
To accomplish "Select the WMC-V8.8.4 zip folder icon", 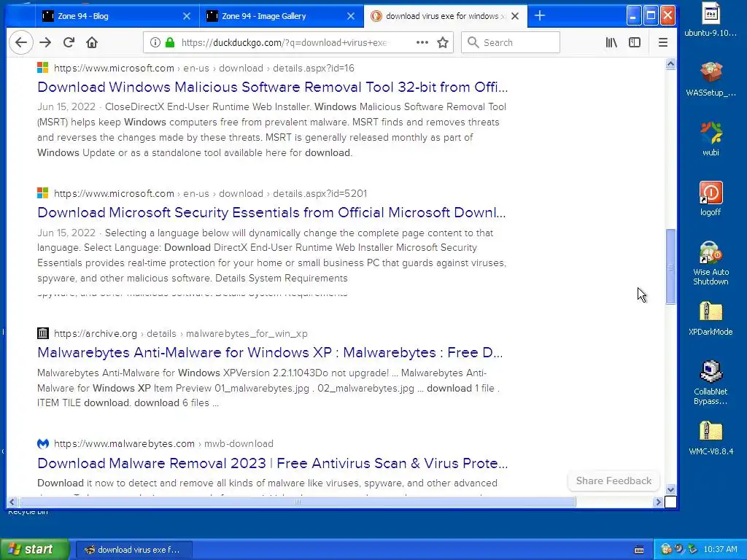I will coord(711,437).
